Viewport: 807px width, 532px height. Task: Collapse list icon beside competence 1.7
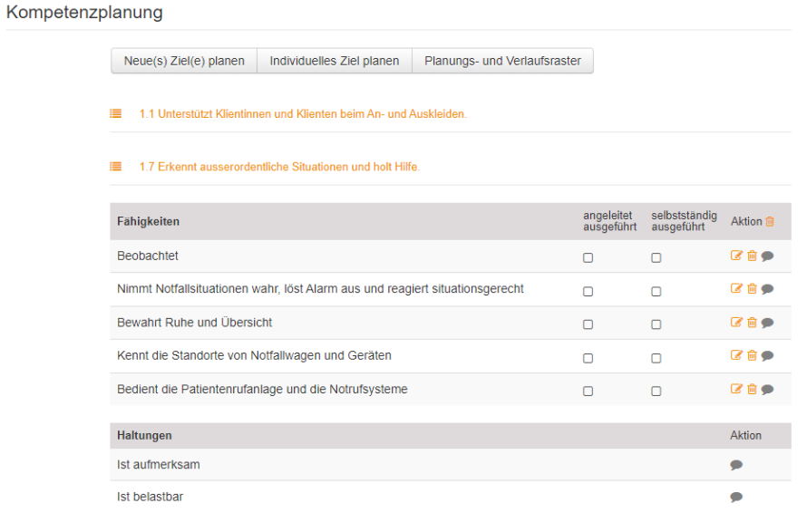(x=115, y=167)
